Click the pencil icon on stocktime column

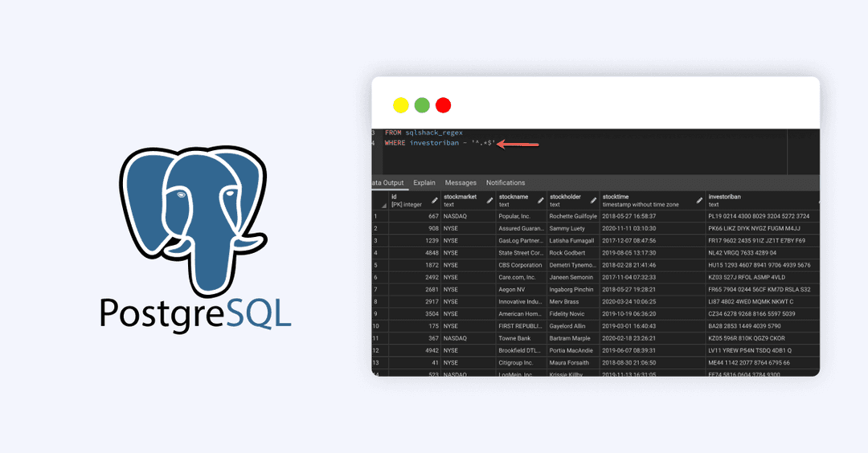coord(699,200)
